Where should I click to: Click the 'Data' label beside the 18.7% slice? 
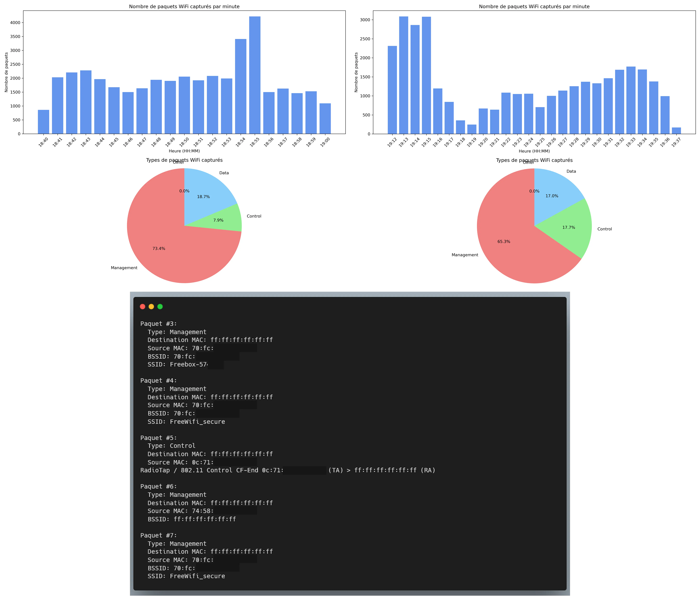[224, 173]
